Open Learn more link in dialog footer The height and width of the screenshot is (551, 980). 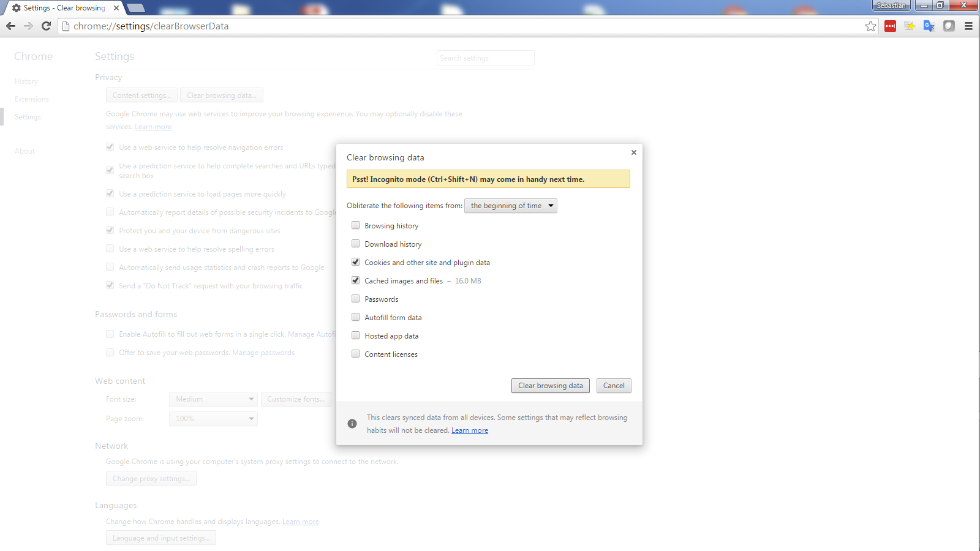[x=470, y=430]
